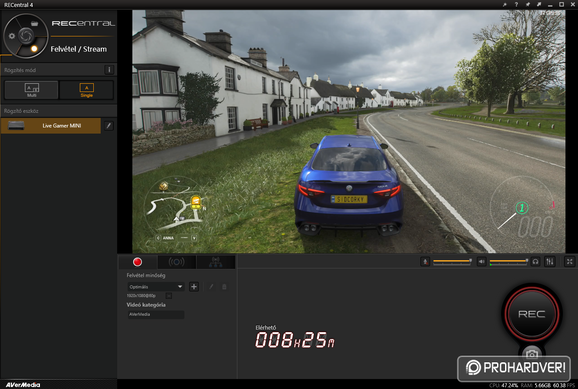
Task: Open the red record tab
Action: pos(137,262)
